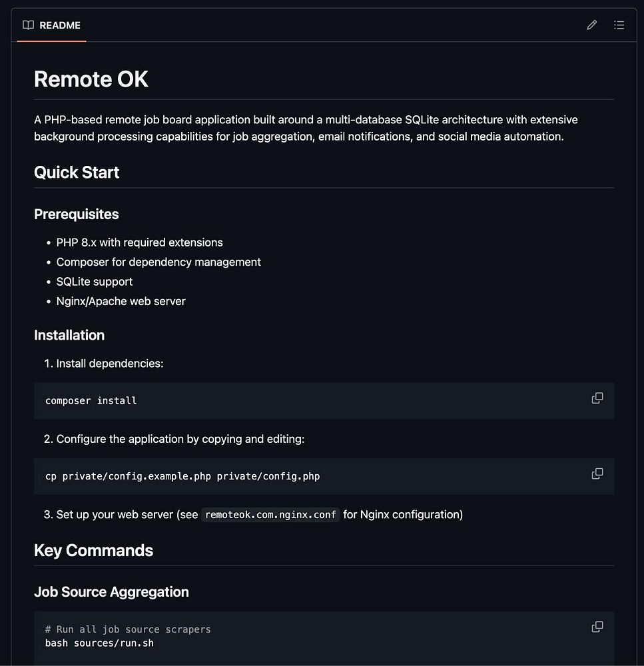
Task: Select the Job Source Aggregation heading
Action: pos(111,592)
